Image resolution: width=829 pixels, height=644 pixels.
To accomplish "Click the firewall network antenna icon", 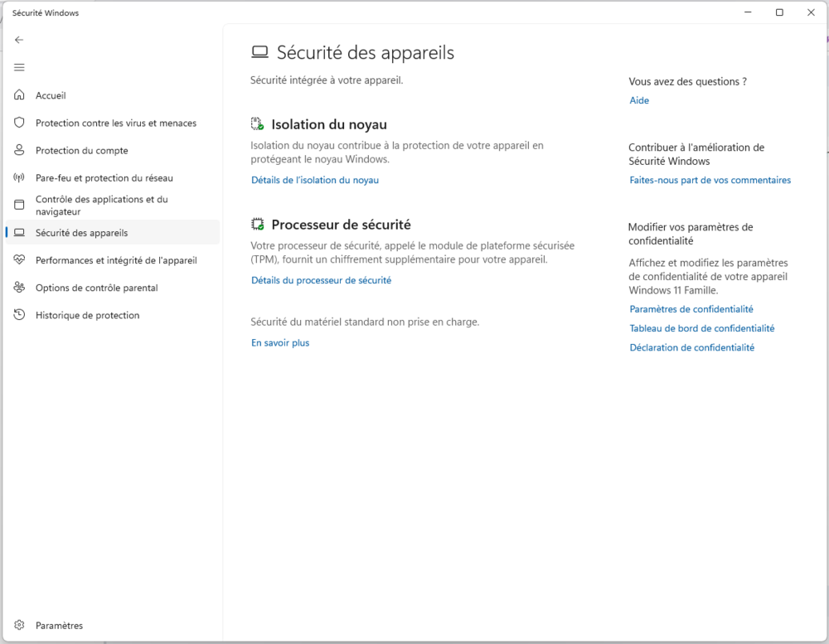I will (19, 177).
